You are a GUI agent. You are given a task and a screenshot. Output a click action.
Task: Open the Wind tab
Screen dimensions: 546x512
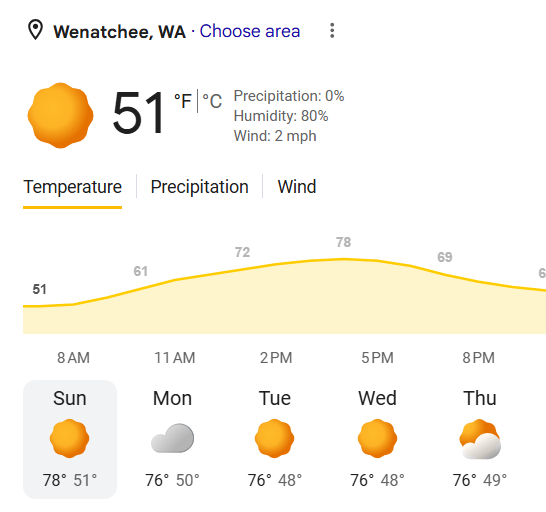(x=297, y=187)
